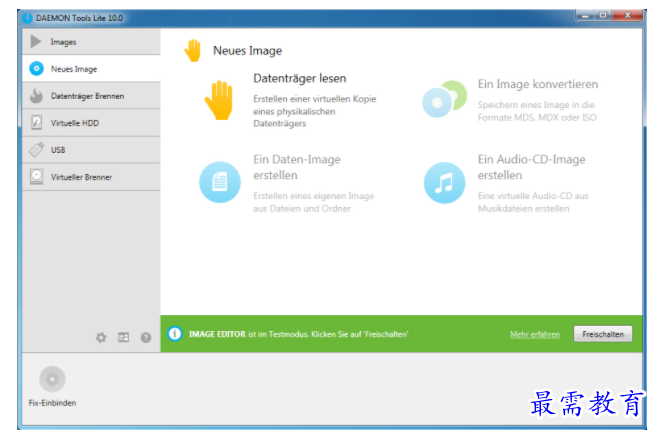Click the flame icon for Datenträger Brennen
The image size is (652, 435).
tap(36, 96)
